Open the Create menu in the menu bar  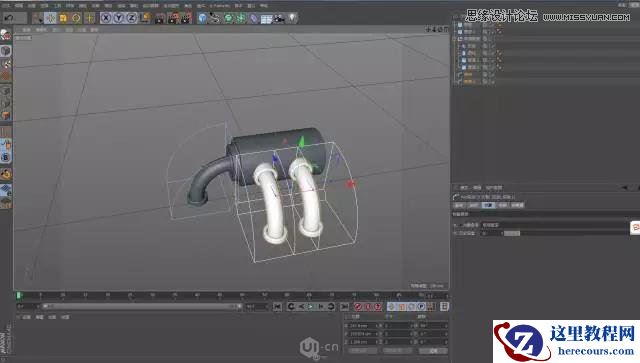pyautogui.click(x=32, y=6)
